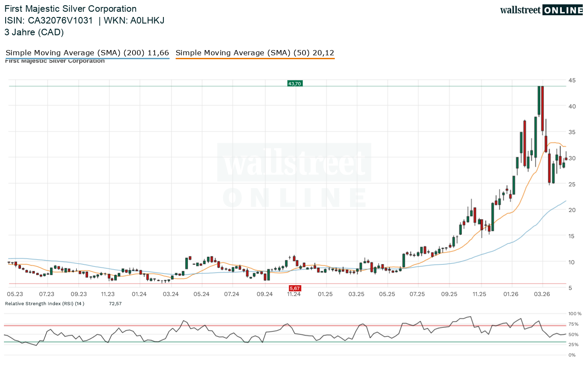The height and width of the screenshot is (367, 588).
Task: Select the Relative Strength Index (RSI) label
Action: coord(44,303)
